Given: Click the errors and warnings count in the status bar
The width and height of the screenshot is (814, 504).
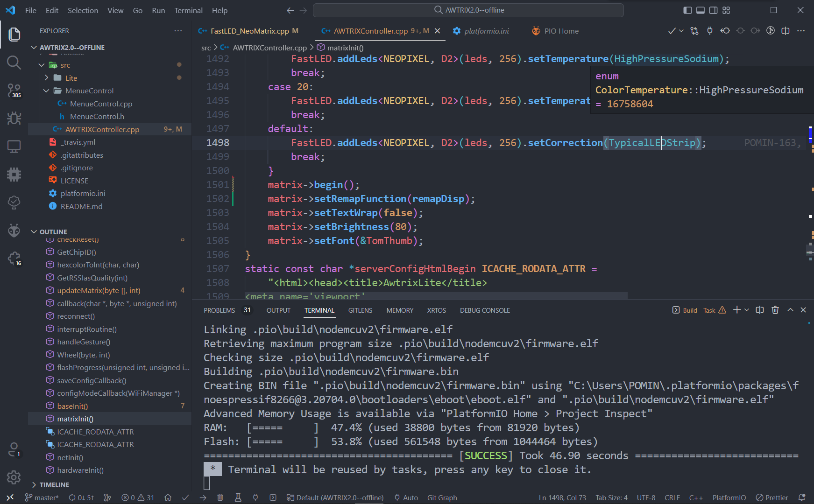Looking at the screenshot, I should pos(138,497).
